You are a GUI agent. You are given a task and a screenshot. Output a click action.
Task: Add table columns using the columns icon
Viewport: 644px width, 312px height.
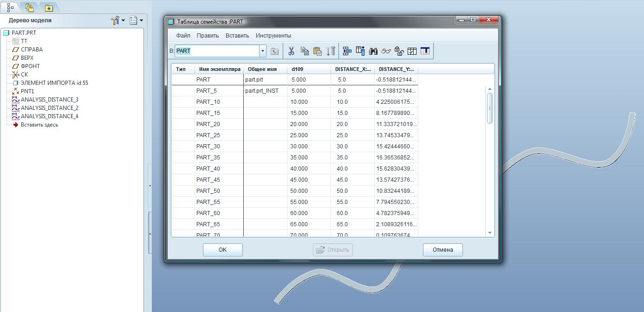pyautogui.click(x=360, y=51)
